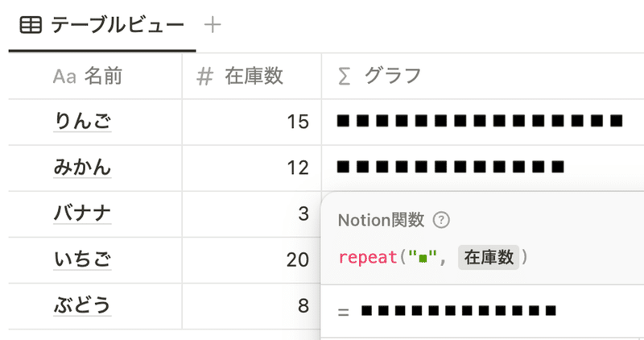Click the repeat function in formula editor
This screenshot has width=644, height=340.
click(x=368, y=258)
